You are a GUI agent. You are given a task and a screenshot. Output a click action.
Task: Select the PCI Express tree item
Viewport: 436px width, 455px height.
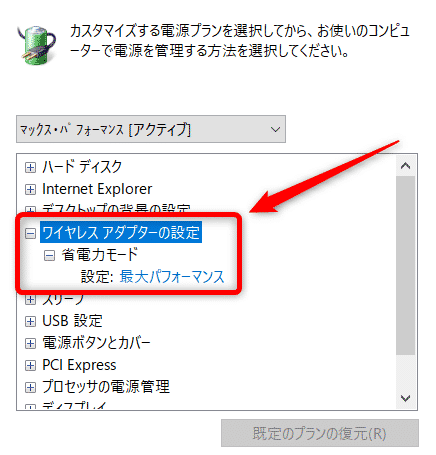[79, 365]
